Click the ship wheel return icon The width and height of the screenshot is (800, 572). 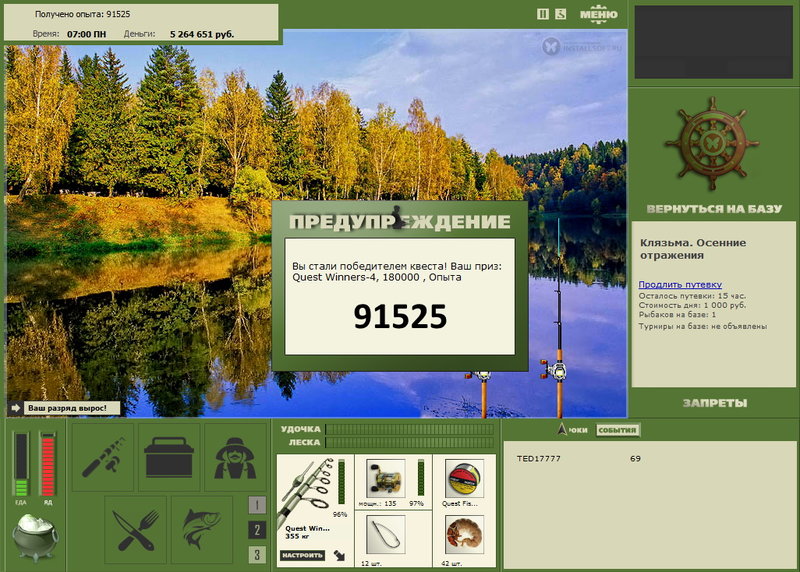tap(712, 143)
